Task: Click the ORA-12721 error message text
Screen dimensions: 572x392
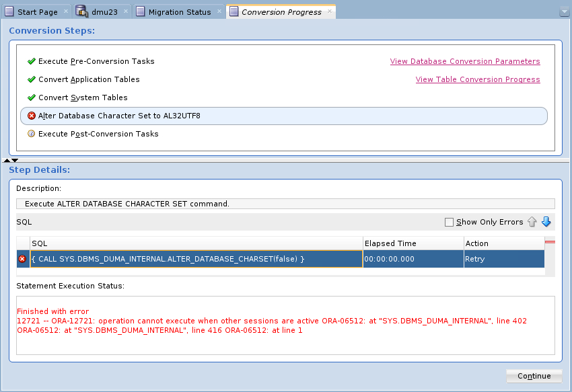Action: point(272,325)
